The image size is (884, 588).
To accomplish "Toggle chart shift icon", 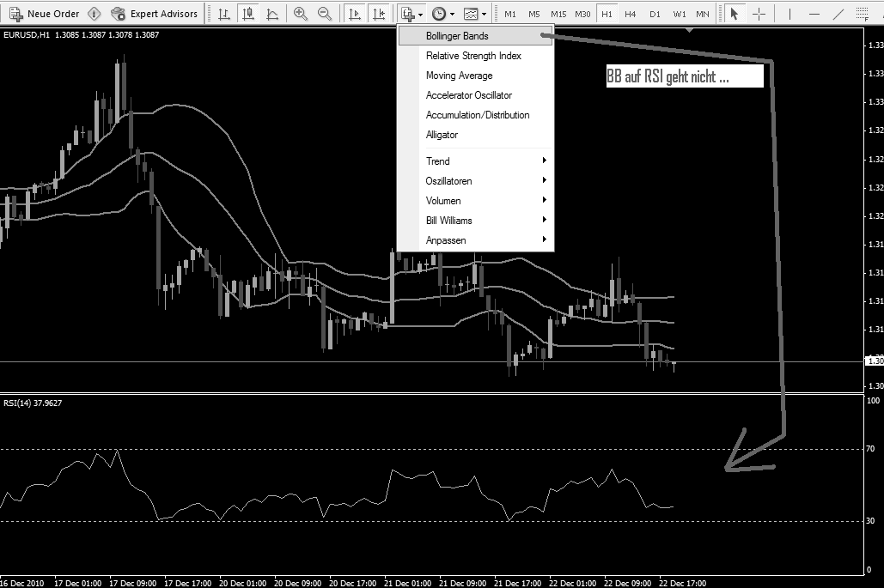I will [379, 14].
